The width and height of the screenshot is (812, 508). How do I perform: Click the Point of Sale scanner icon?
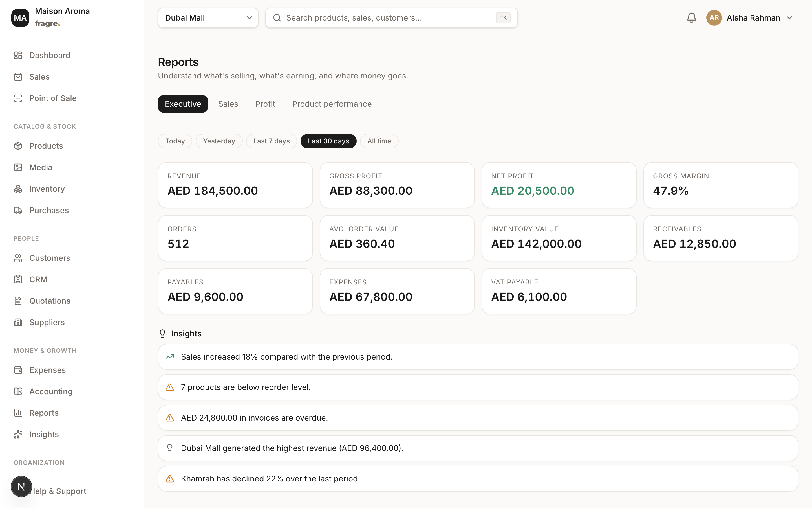(x=18, y=98)
